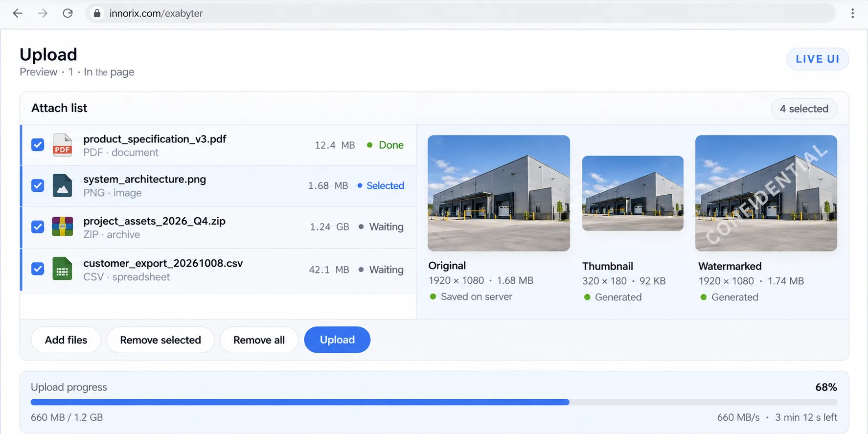Click the 68% progress value

coord(826,387)
